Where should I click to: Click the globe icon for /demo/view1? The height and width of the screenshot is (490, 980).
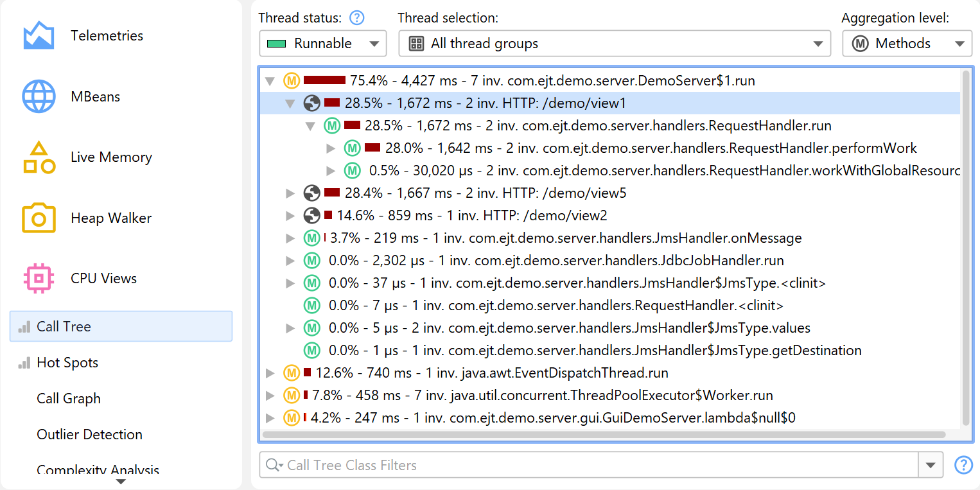point(312,103)
